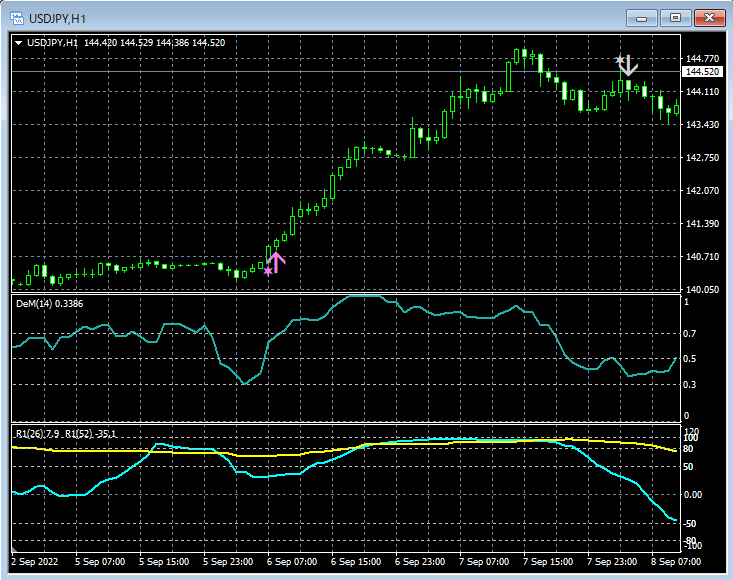Image resolution: width=733 pixels, height=580 pixels.
Task: Click the USDJPY,H1 title bar text
Action: tap(57, 17)
